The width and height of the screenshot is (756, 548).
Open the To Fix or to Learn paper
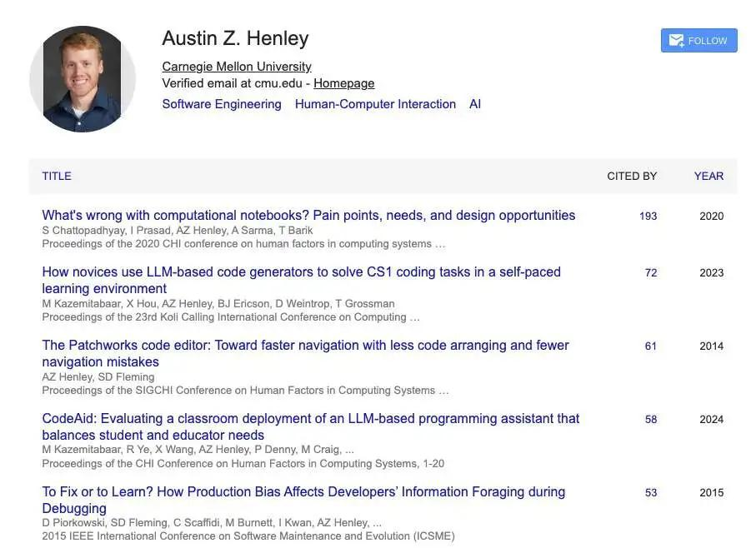point(303,500)
